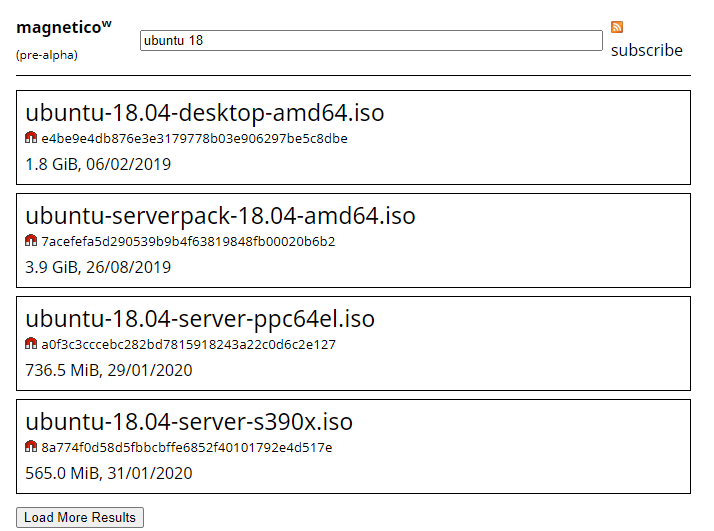The image size is (714, 531).
Task: Select hash e4be9e4db876e3e3179778b03e906297be5c8dbe
Action: pos(194,138)
